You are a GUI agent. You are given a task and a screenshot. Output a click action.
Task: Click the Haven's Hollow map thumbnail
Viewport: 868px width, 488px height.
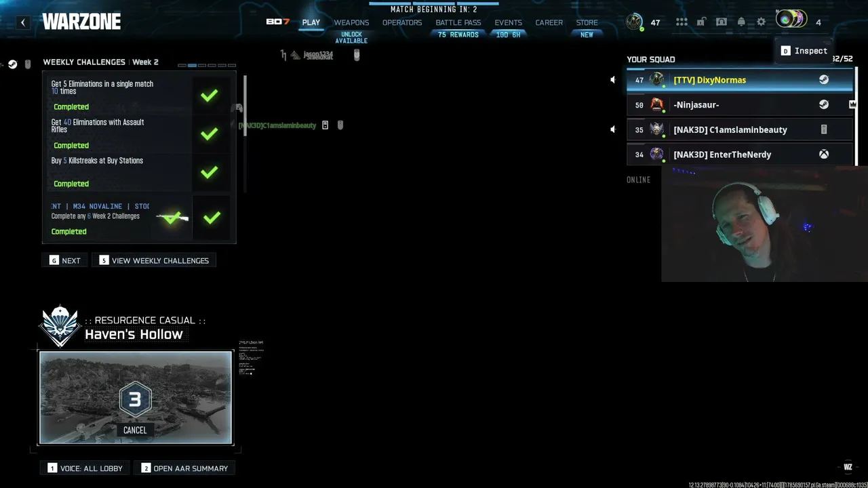[x=136, y=397]
